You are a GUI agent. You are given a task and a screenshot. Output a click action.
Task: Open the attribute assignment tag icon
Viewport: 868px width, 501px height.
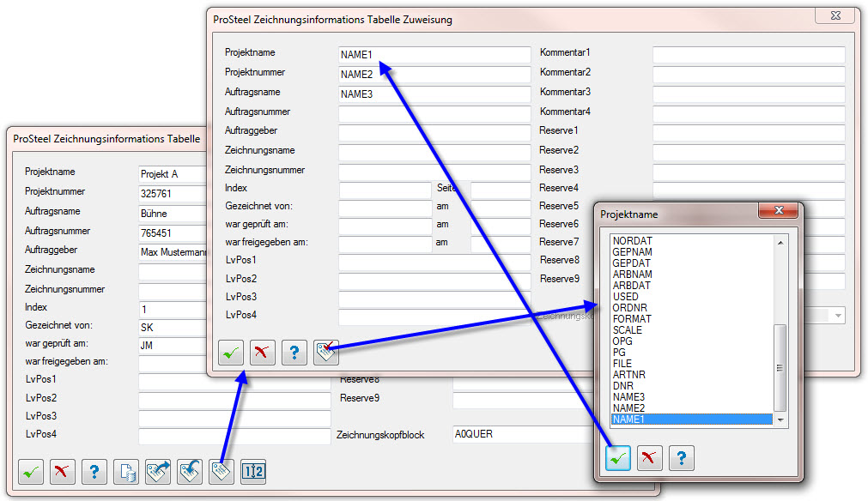tap(222, 472)
